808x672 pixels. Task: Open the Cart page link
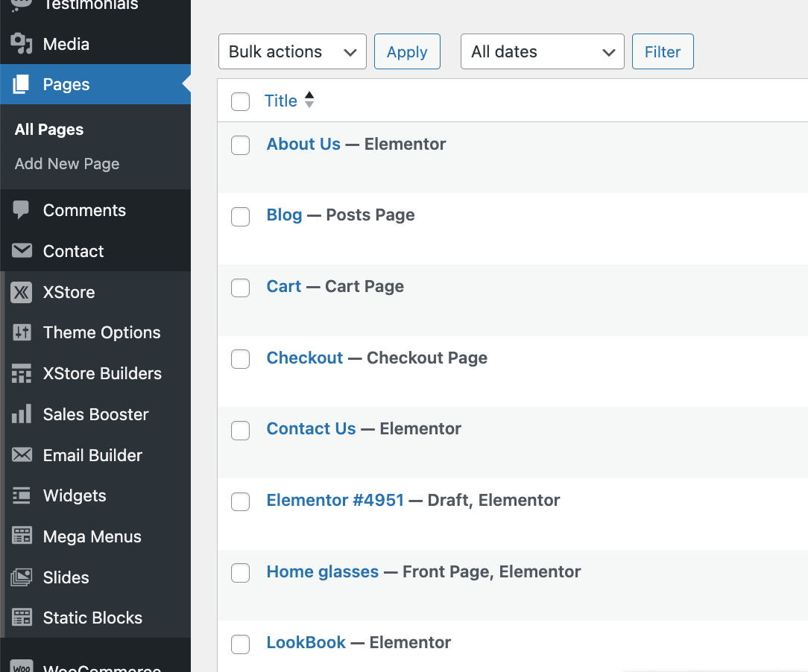coord(284,286)
